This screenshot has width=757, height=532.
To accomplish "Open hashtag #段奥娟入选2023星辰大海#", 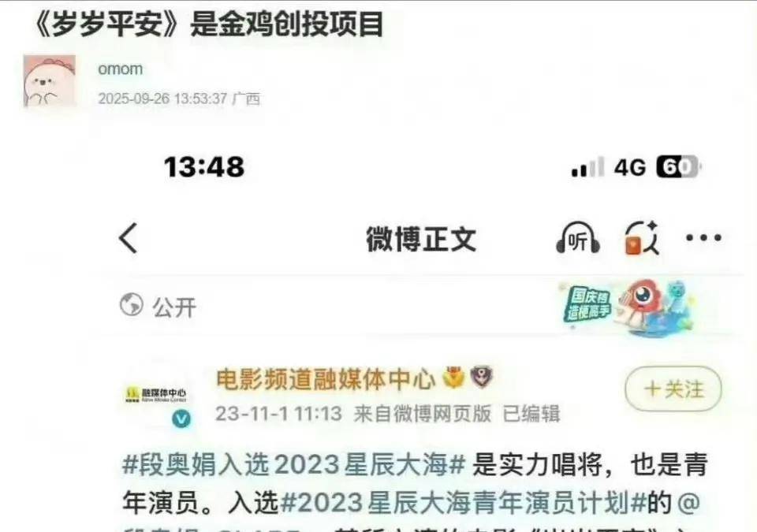I will click(x=293, y=464).
